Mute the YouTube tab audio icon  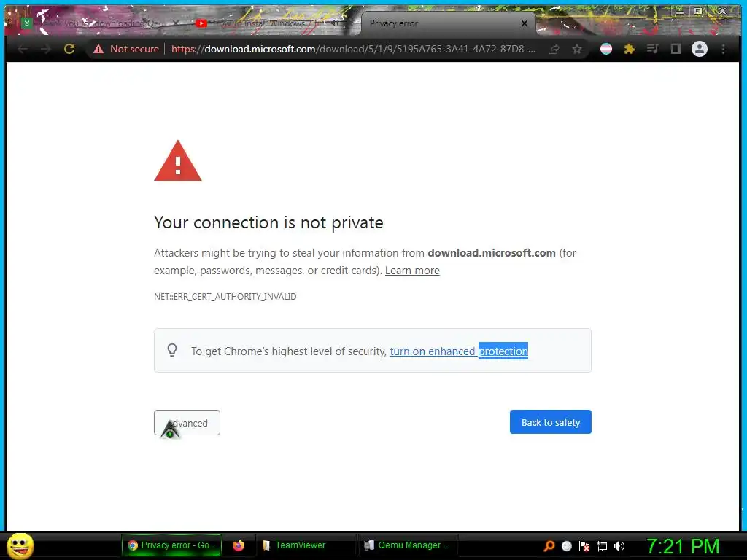coord(336,23)
